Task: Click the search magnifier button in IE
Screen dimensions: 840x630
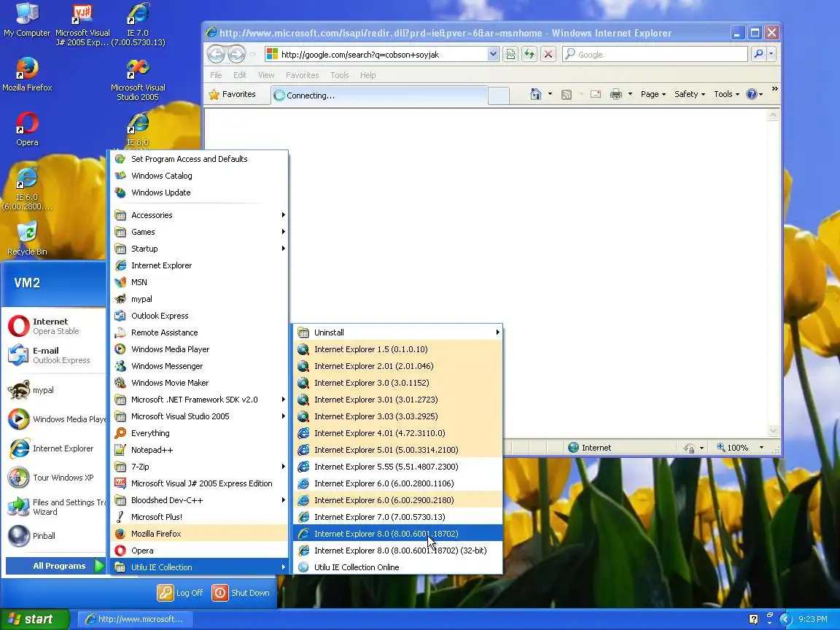Action: pos(758,54)
